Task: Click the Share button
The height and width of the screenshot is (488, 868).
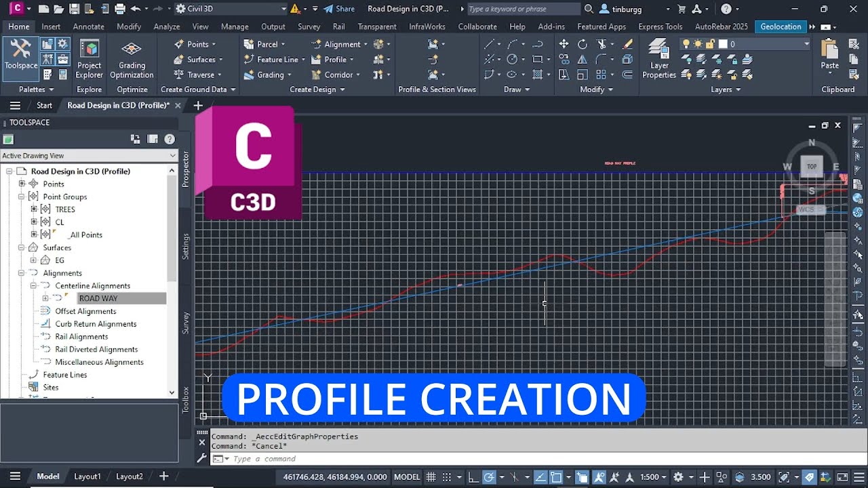Action: point(339,9)
